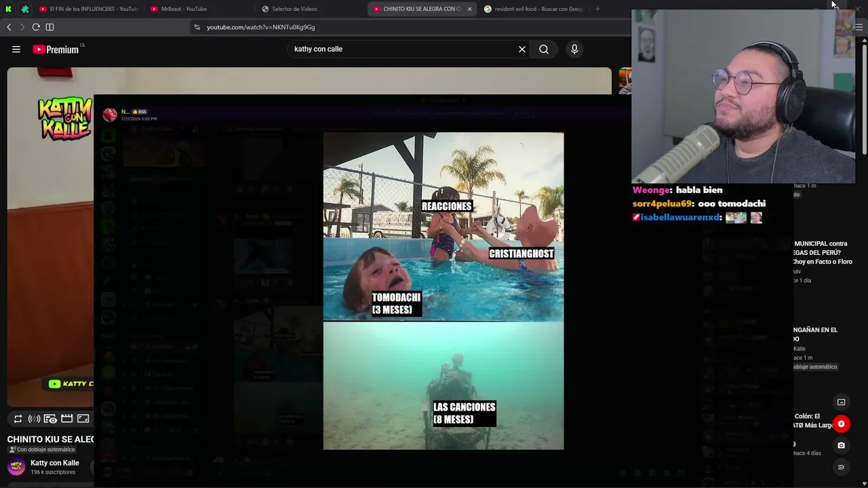Clear the 'kathy con calle' search text
This screenshot has width=868, height=488.
click(522, 49)
